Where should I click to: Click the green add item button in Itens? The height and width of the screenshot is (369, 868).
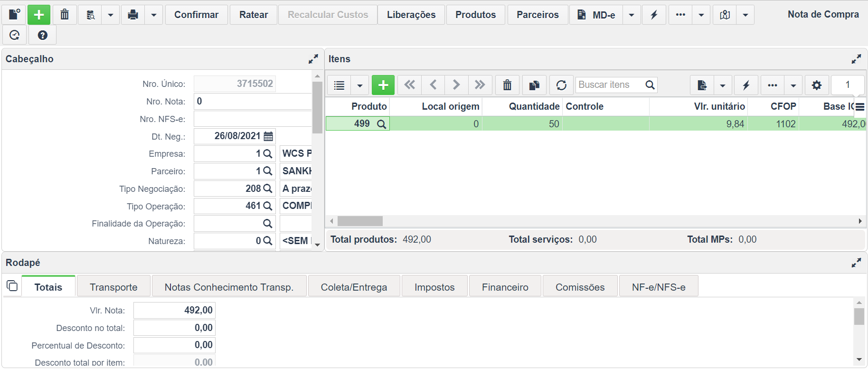[x=383, y=85]
